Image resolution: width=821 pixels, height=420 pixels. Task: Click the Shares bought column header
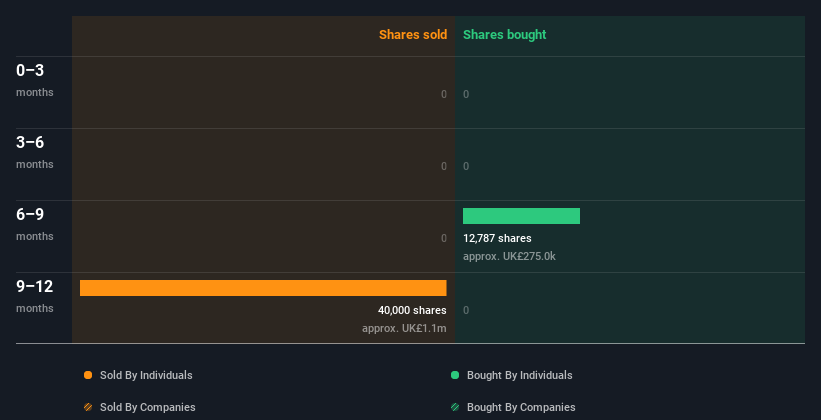tap(505, 35)
